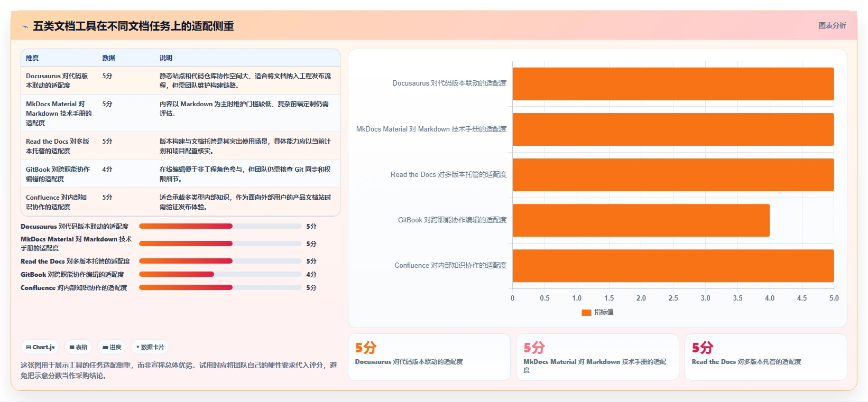Click the GitBook axis label in chart
The image size is (868, 402).
[x=452, y=220]
